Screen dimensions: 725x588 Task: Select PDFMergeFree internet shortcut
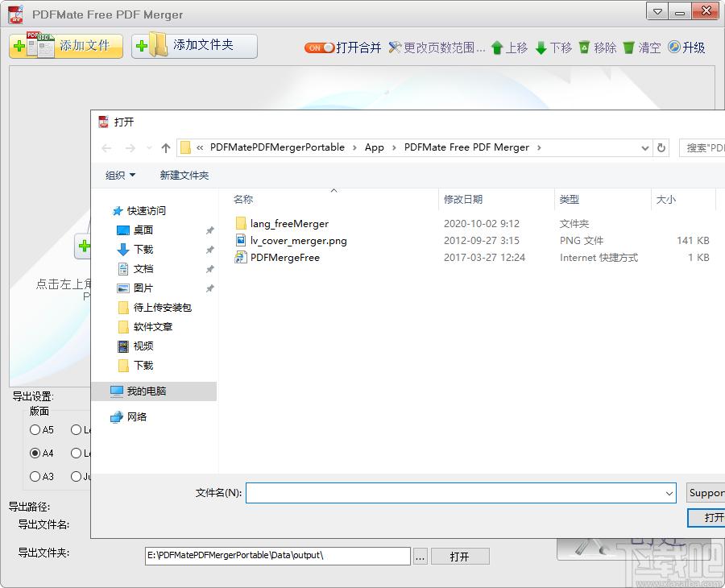click(277, 258)
